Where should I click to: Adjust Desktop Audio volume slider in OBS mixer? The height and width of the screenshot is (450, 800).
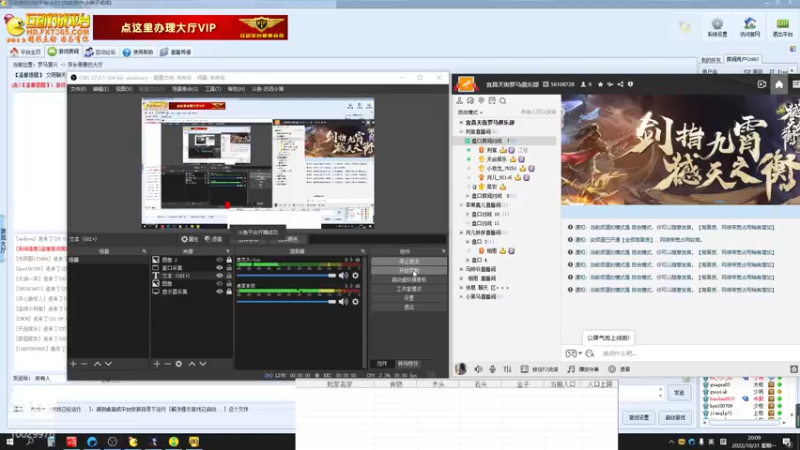286,302
